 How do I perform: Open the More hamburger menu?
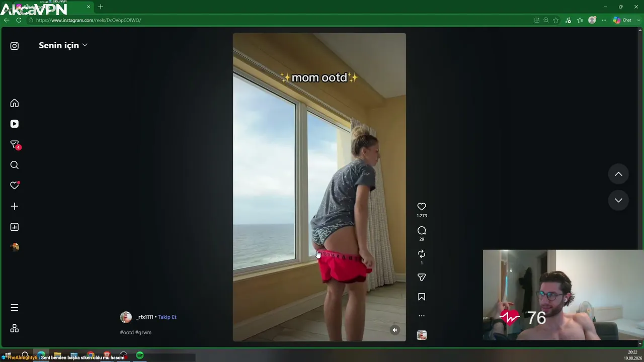[x=15, y=307]
